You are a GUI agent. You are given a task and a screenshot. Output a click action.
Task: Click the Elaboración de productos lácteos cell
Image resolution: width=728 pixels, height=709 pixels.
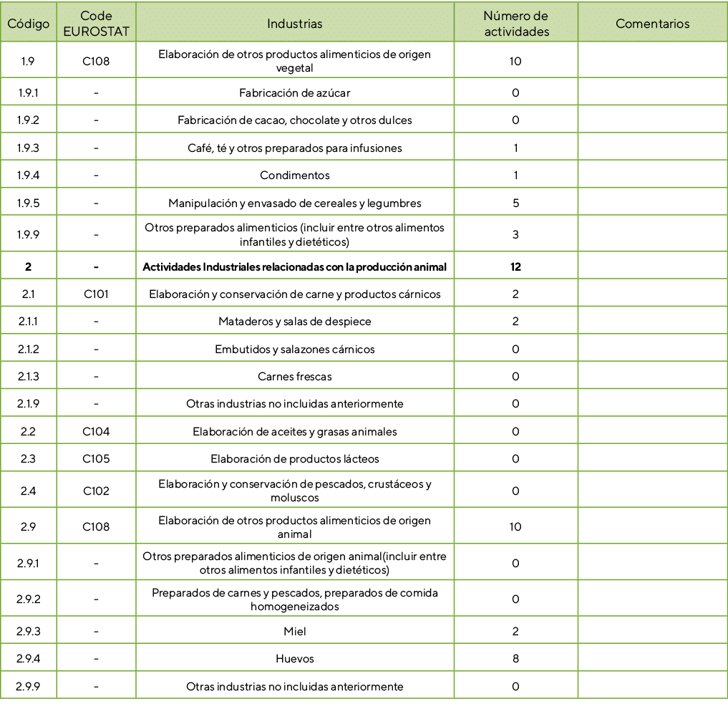(x=294, y=459)
